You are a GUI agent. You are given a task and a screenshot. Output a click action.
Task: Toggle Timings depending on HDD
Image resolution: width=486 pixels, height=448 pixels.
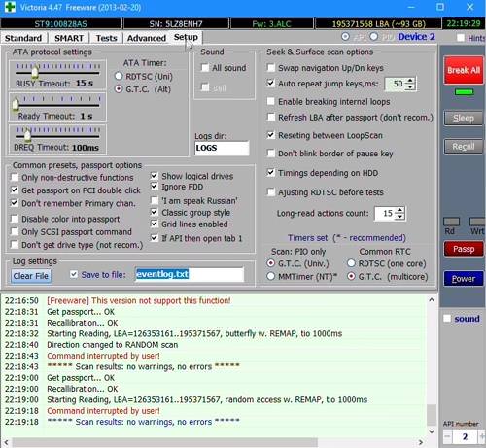pos(271,172)
